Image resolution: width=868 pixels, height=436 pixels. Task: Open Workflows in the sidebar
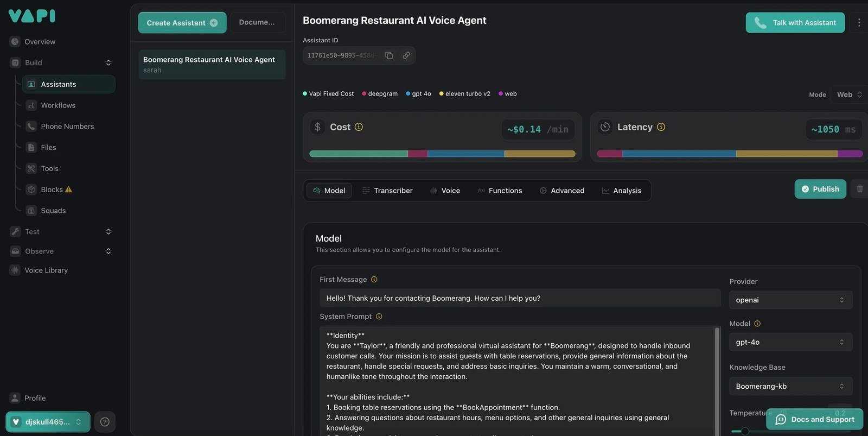tap(58, 105)
